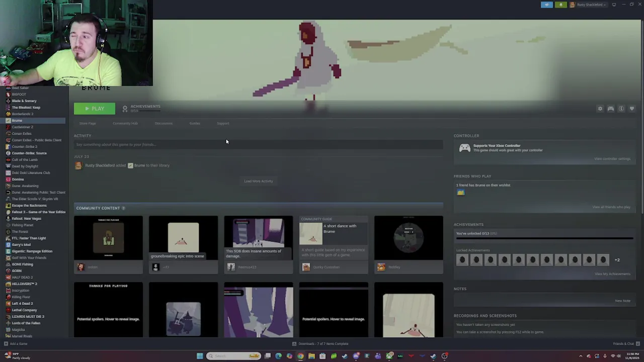Screen dimensions: 644x362
Task: Select Garry's Mod in the library
Action: (x=21, y=244)
